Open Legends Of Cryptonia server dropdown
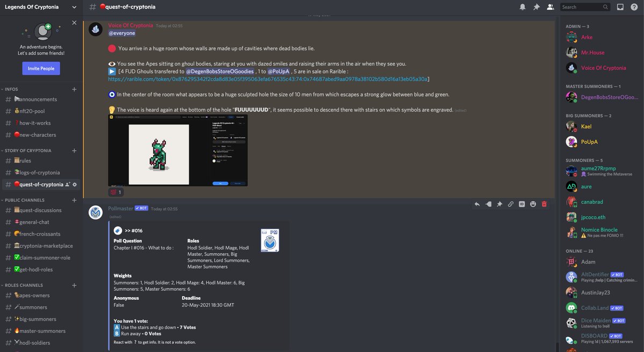The image size is (644, 352). click(74, 7)
